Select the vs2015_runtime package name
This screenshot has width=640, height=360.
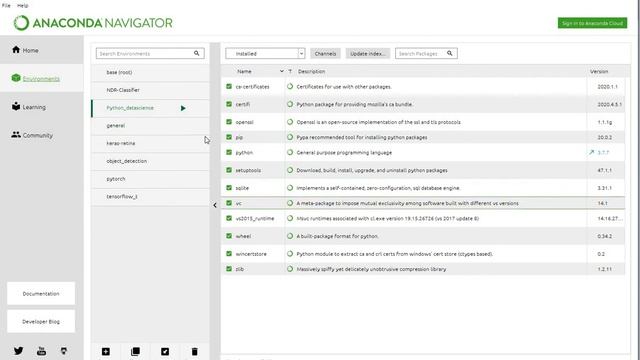(255, 218)
